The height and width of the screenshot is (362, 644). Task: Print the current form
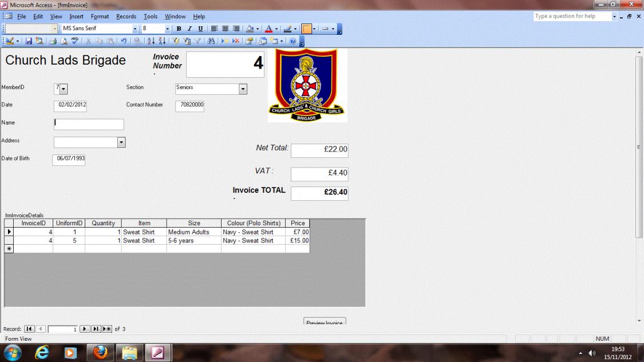point(53,41)
